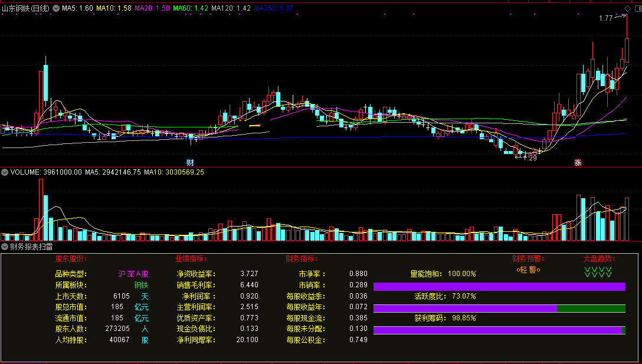Image resolution: width=642 pixels, height=364 pixels.
Task: Click the 业绩指标 section header
Action: pyautogui.click(x=191, y=259)
